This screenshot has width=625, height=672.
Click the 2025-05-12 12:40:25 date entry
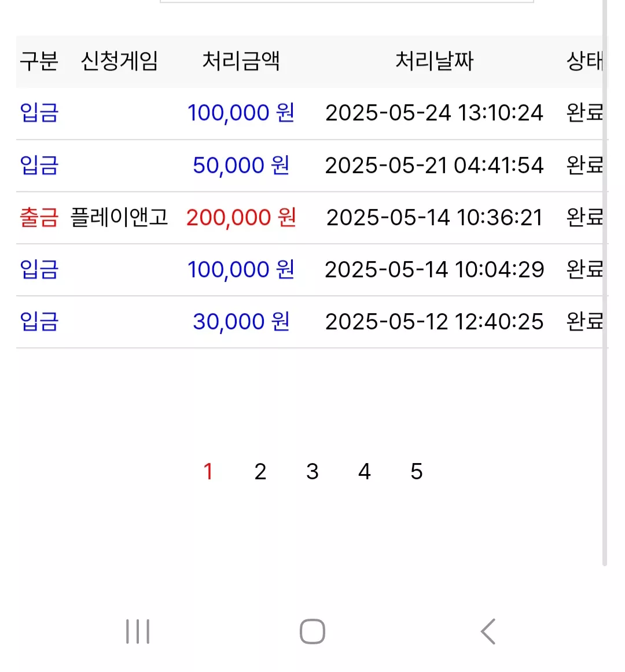coord(435,322)
